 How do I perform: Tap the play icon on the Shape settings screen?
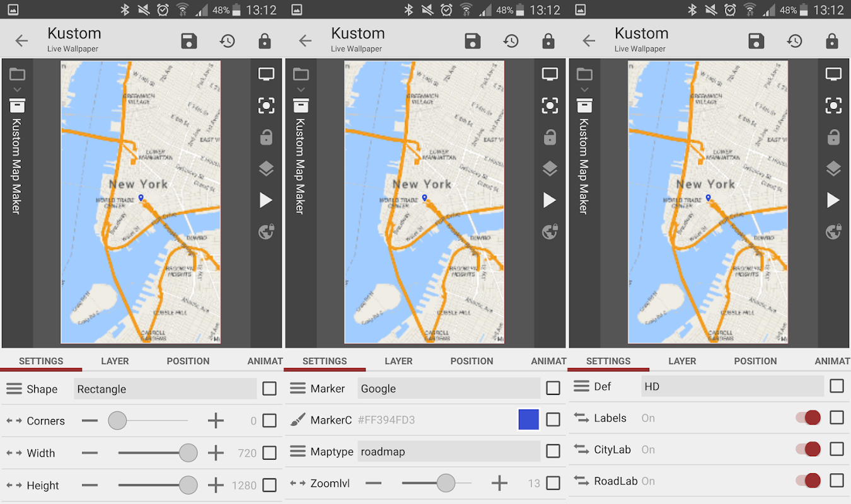pos(266,200)
